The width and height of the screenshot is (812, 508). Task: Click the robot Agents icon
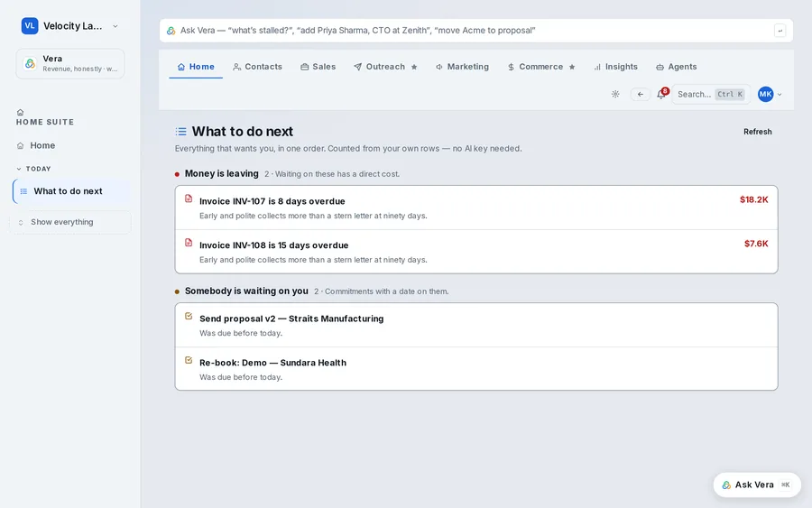(x=660, y=67)
